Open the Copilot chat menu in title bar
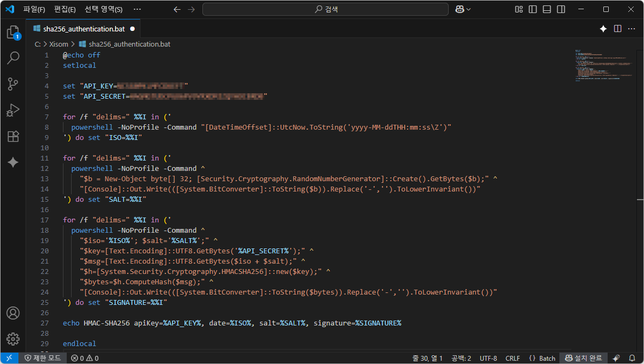Screen dimensions: 644x364 tap(463, 9)
